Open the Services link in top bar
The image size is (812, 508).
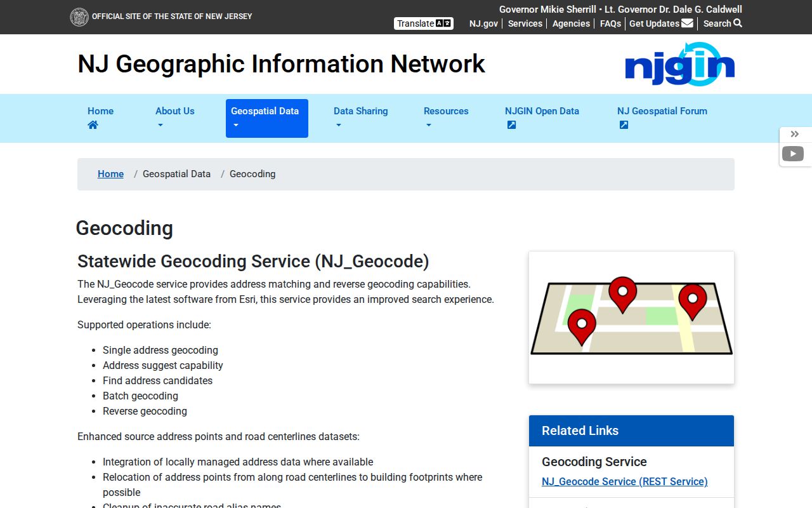525,23
